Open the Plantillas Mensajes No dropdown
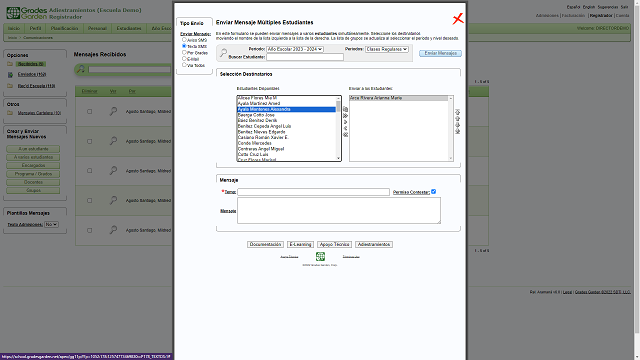 tap(51, 224)
